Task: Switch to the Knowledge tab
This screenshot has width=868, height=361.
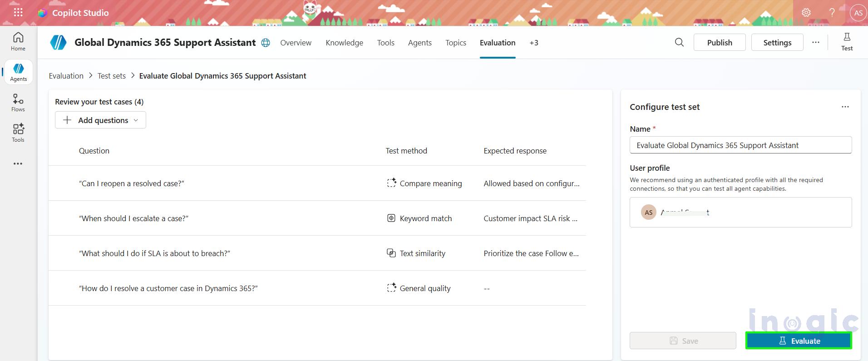Action: (344, 43)
